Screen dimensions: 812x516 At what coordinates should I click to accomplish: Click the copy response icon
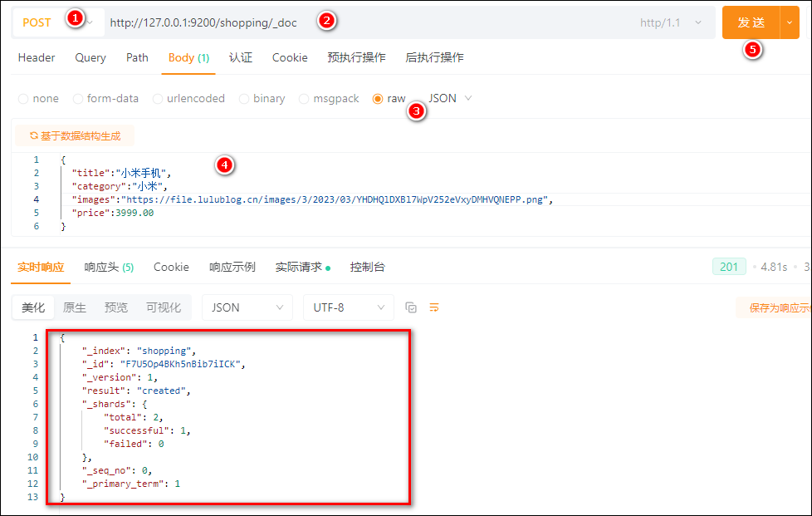411,307
